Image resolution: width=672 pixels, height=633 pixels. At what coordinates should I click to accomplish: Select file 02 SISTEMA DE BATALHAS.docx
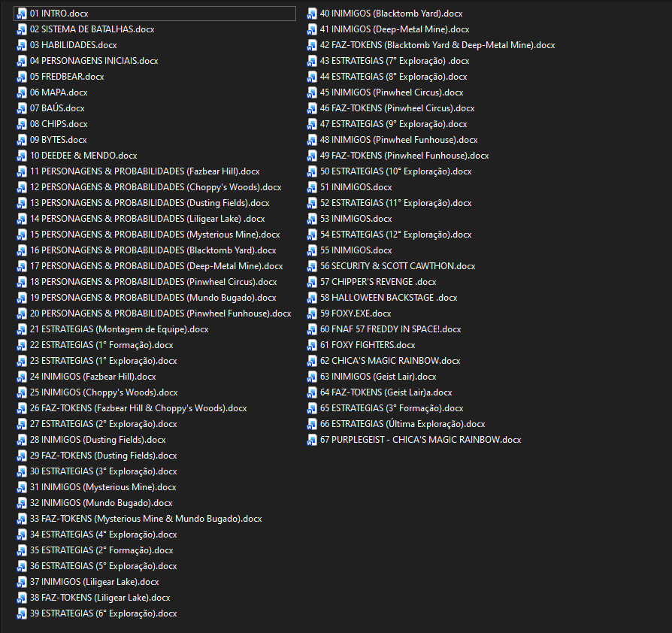92,29
